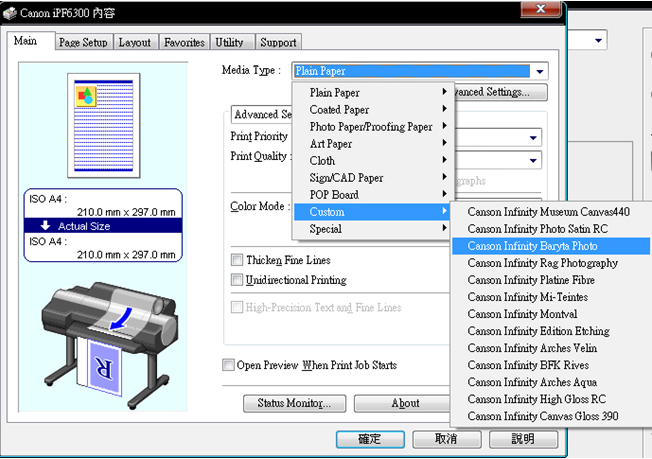This screenshot has height=459, width=652.
Task: Open the Print Quality dropdown arrow
Action: click(533, 160)
